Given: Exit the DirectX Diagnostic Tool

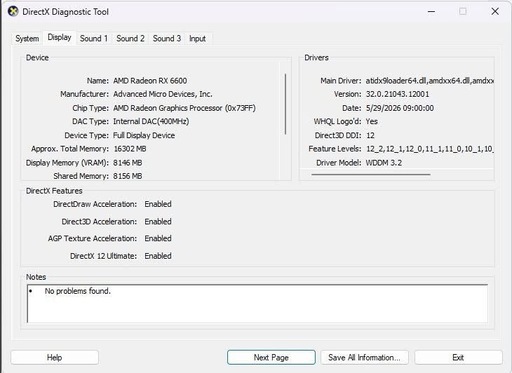Looking at the screenshot, I should pos(458,357).
